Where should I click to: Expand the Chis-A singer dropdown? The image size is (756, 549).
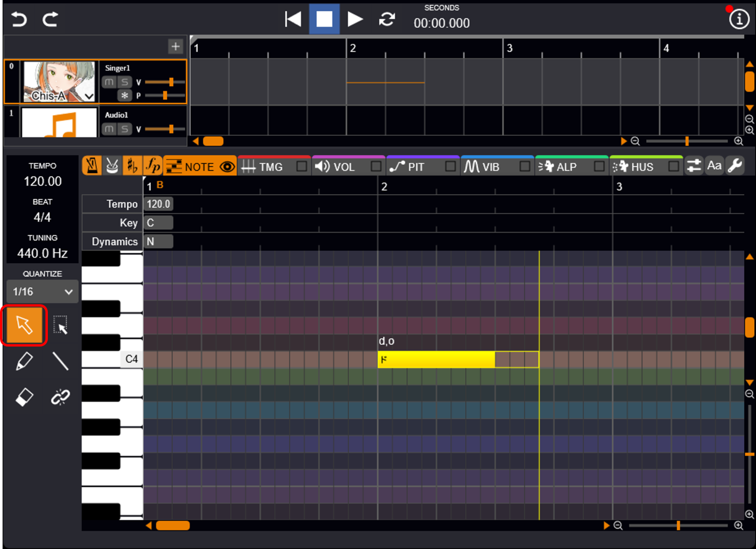coord(89,96)
